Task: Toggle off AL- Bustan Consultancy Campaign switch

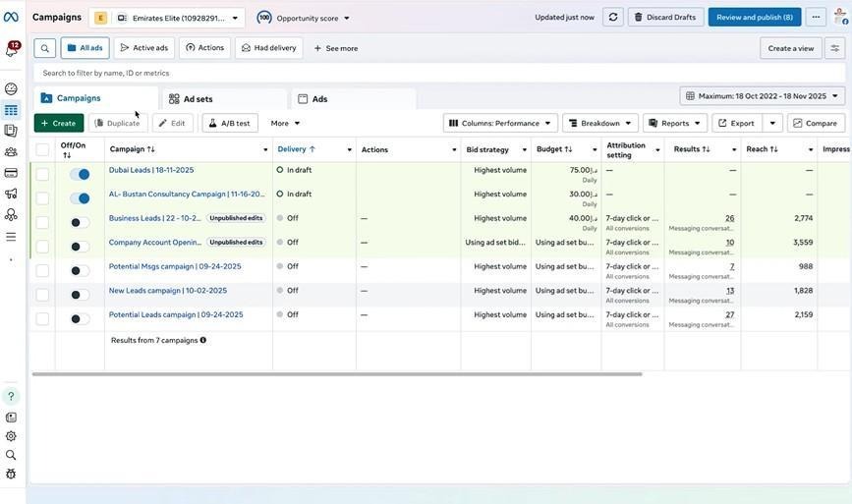Action: [80, 198]
